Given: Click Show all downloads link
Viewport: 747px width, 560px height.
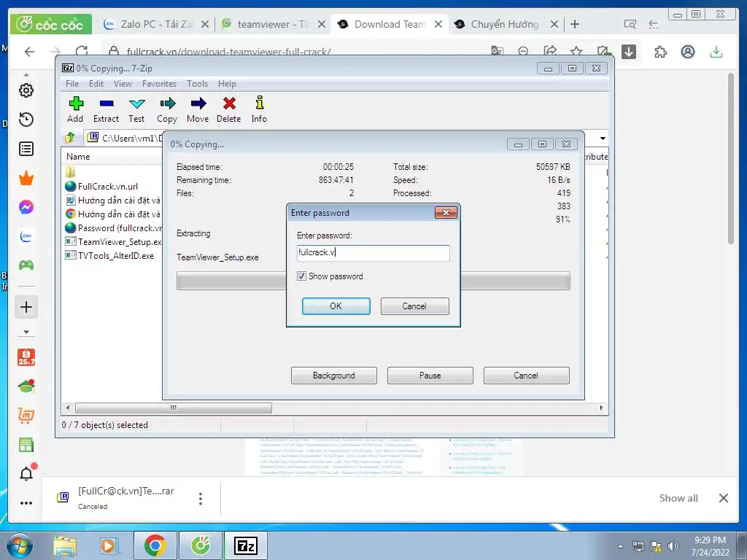Looking at the screenshot, I should (x=678, y=498).
